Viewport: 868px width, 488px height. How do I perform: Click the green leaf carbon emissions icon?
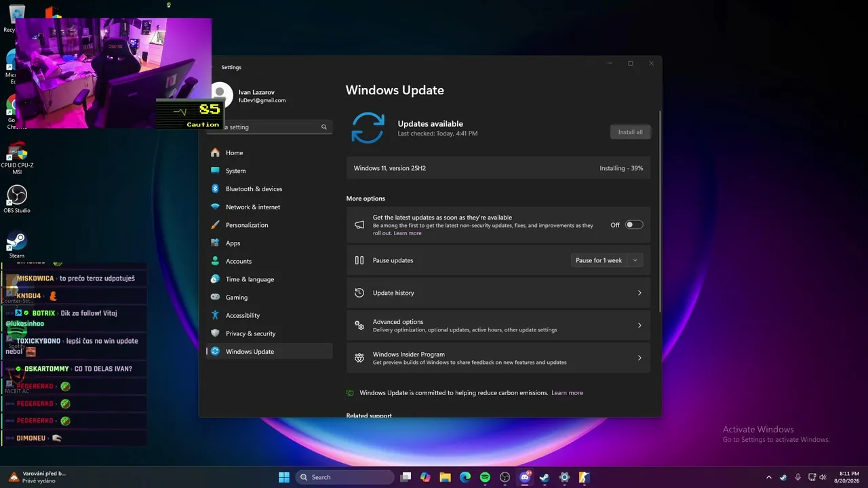pyautogui.click(x=350, y=392)
